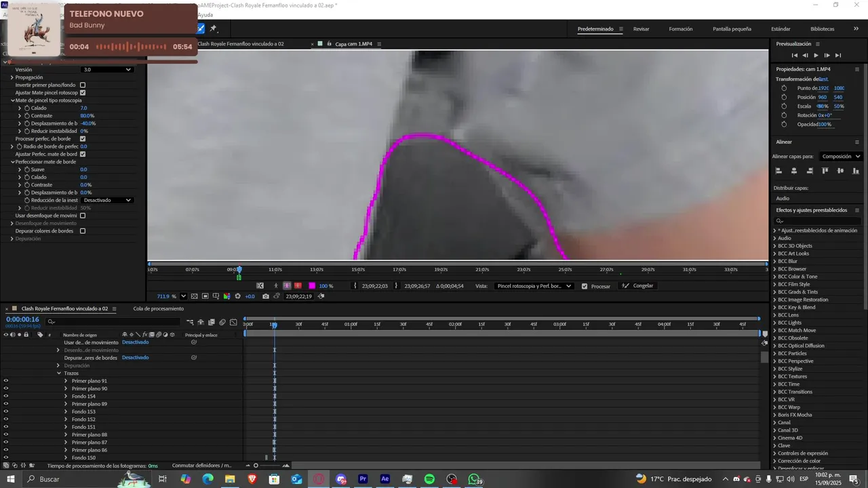
Task: Expand the Primer plano 90 stroke
Action: coord(66,389)
